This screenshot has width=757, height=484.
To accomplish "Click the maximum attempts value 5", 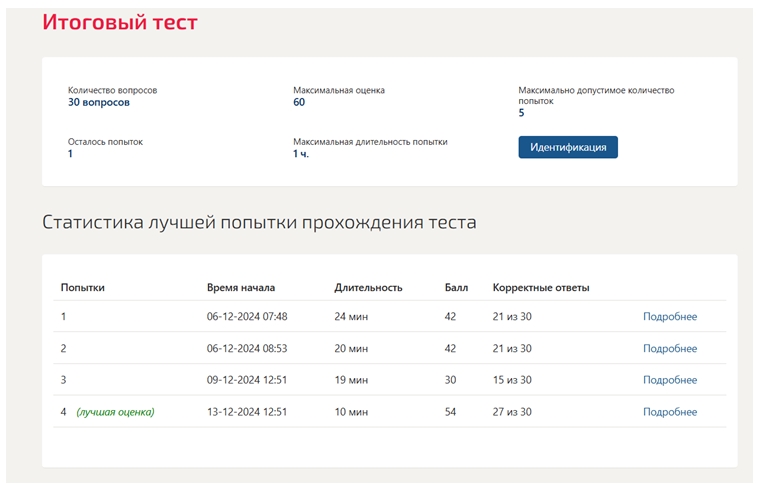I will [521, 113].
